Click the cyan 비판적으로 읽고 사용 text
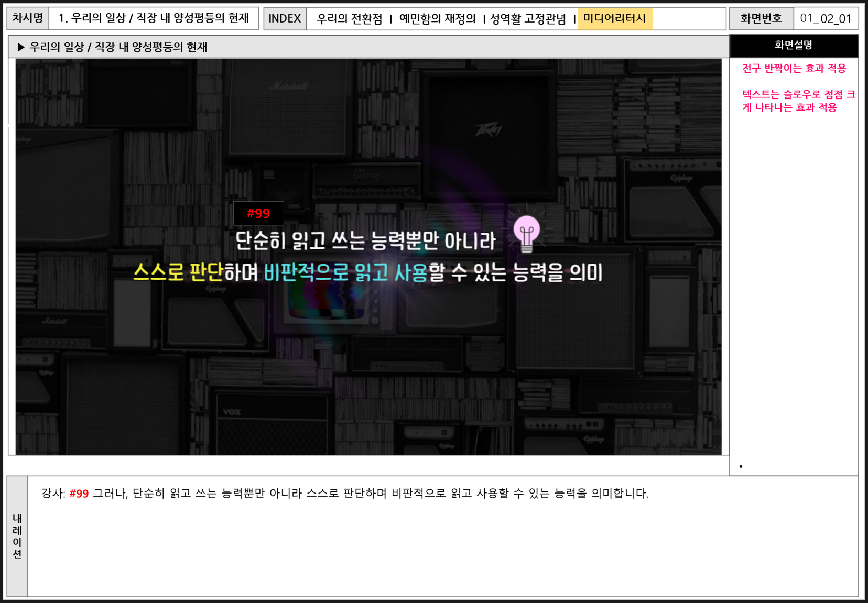The image size is (868, 603). [346, 272]
